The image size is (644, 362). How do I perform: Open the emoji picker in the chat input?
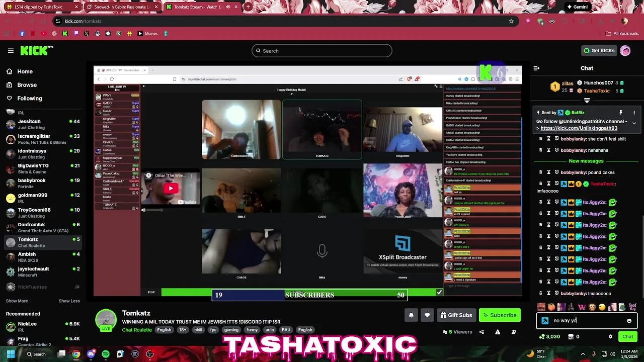coord(629,321)
